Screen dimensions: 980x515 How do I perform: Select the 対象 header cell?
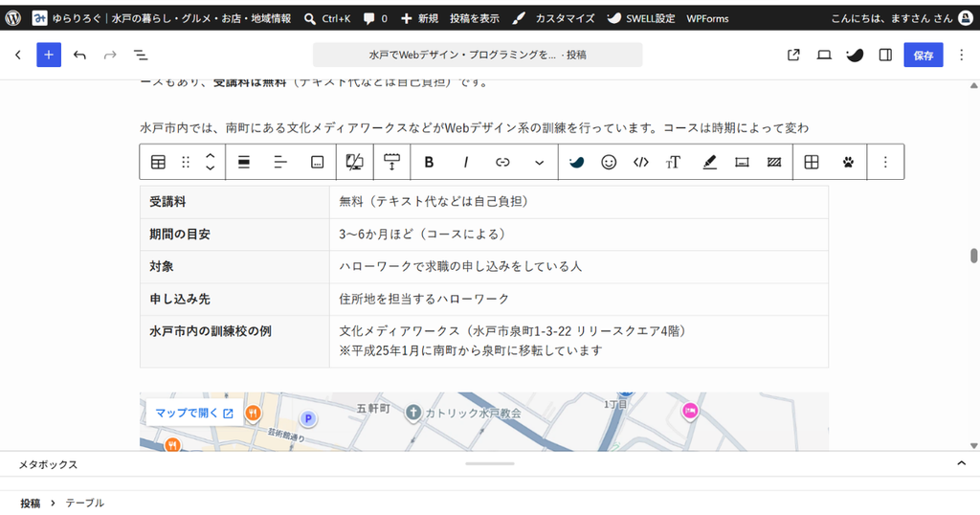coord(235,267)
